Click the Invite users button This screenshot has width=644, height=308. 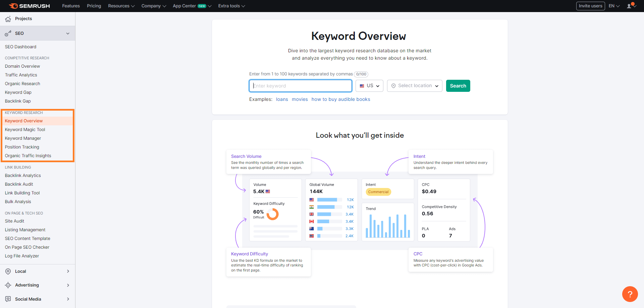(x=590, y=6)
